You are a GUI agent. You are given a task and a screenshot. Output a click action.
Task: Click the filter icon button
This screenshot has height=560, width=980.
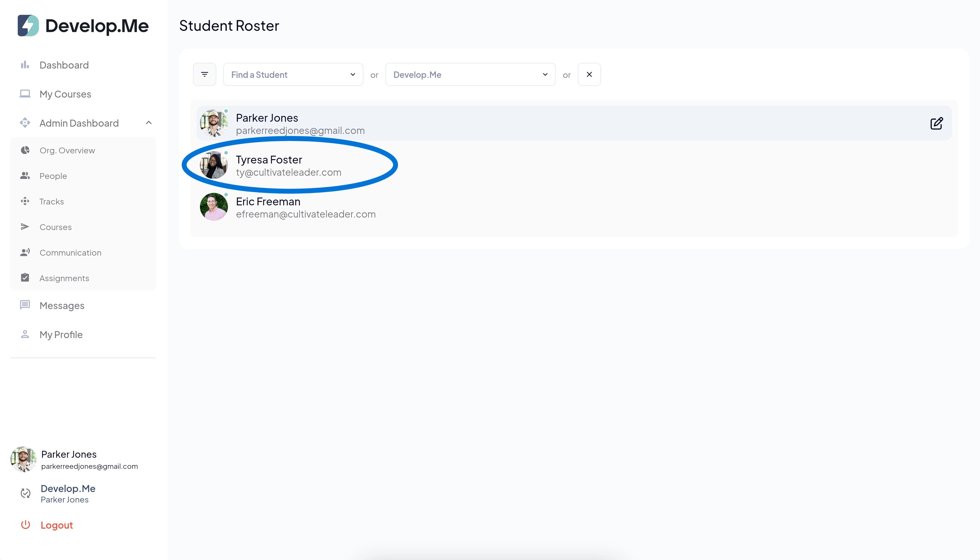(x=204, y=74)
